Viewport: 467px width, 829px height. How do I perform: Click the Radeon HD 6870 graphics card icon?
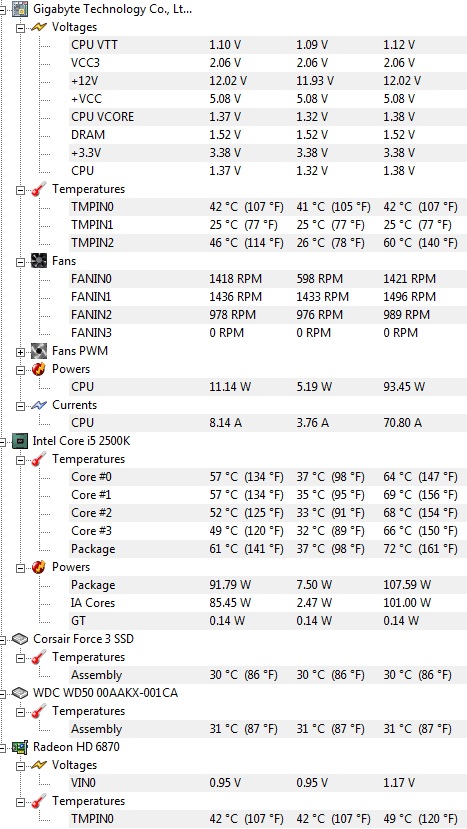click(x=20, y=747)
